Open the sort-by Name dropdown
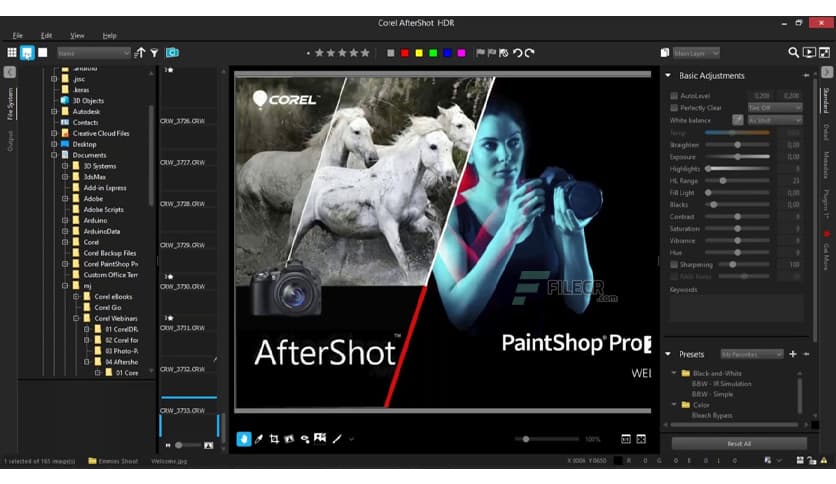This screenshot has height=484, width=836. (x=93, y=53)
